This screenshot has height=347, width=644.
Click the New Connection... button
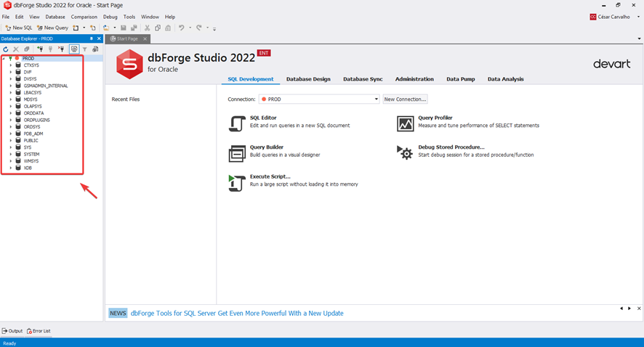[x=405, y=99]
